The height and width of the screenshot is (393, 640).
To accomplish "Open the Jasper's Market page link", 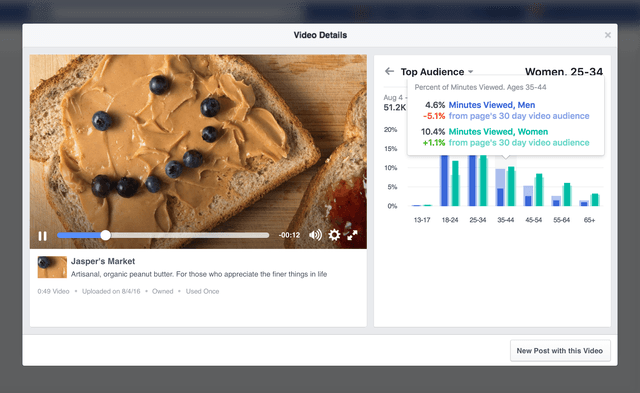I will click(103, 261).
